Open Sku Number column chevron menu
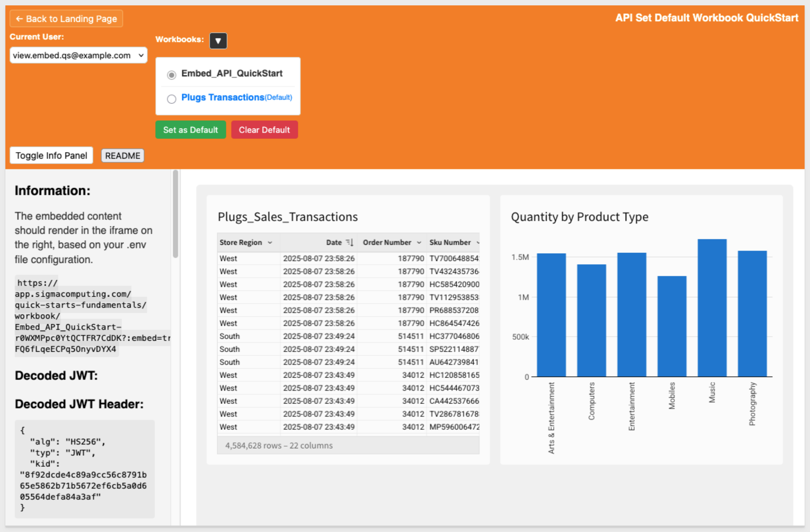This screenshot has height=532, width=810. point(478,242)
